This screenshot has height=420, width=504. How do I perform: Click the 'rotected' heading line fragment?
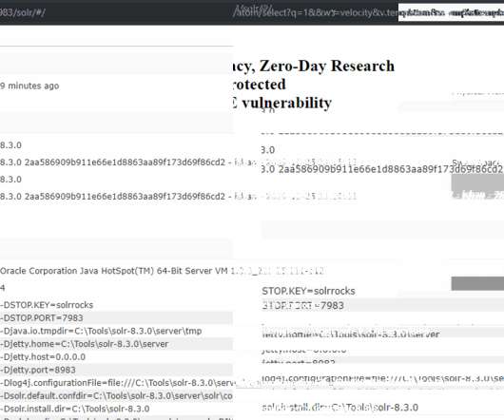click(259, 85)
